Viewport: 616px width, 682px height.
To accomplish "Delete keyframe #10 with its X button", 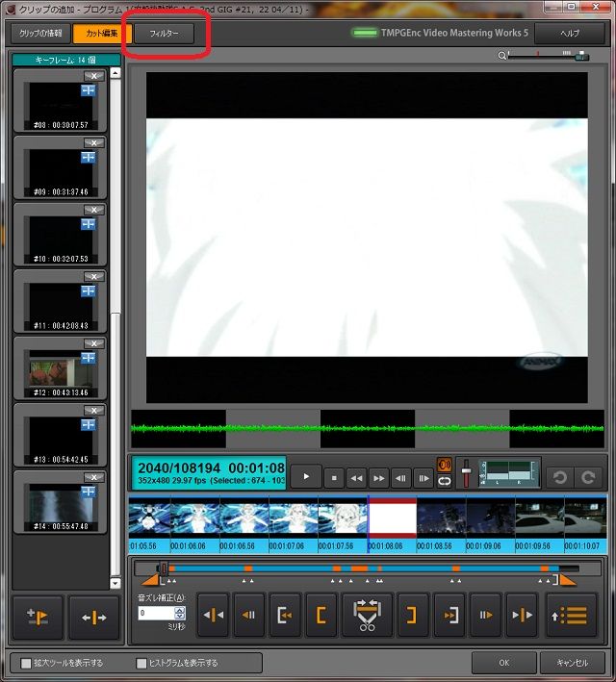I will coord(94,210).
